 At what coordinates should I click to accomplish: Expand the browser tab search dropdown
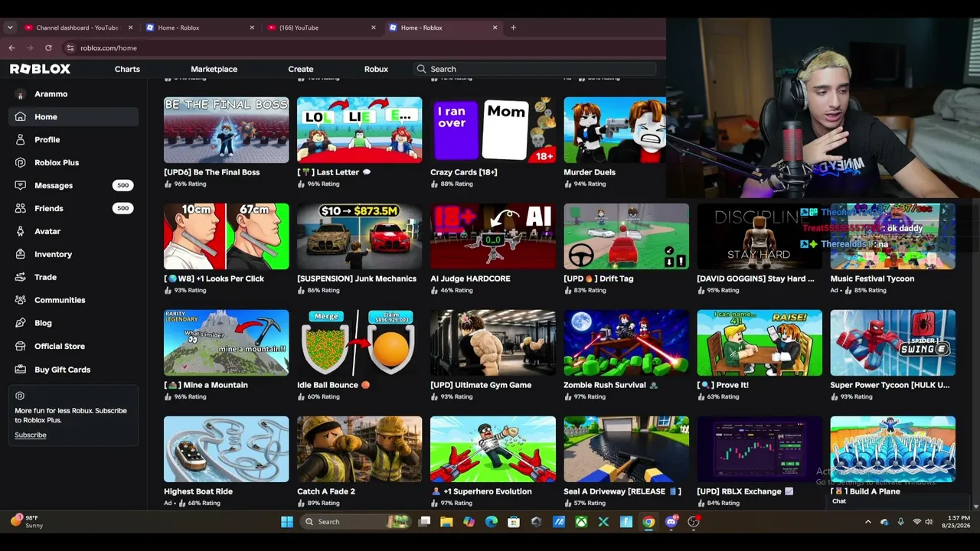10,28
